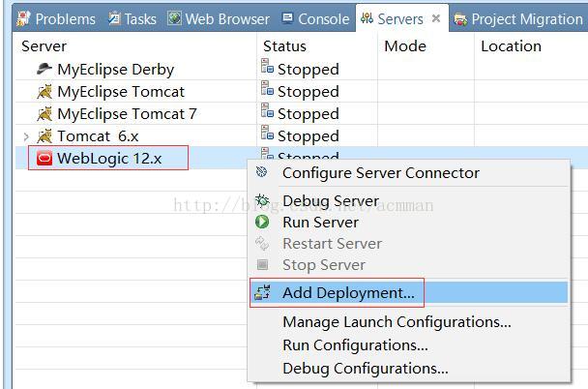Choose Run Server from context menu
The height and width of the screenshot is (389, 588).
point(409,222)
